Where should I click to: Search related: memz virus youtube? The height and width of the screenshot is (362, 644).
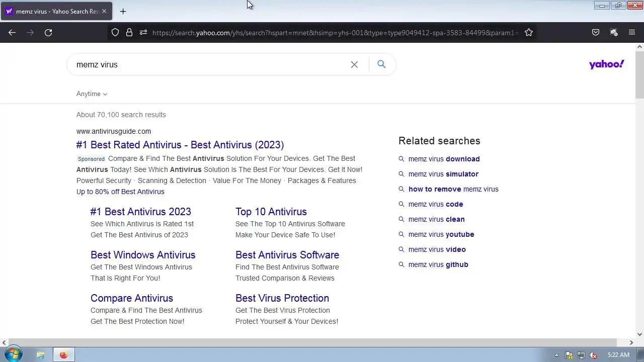[x=441, y=234]
